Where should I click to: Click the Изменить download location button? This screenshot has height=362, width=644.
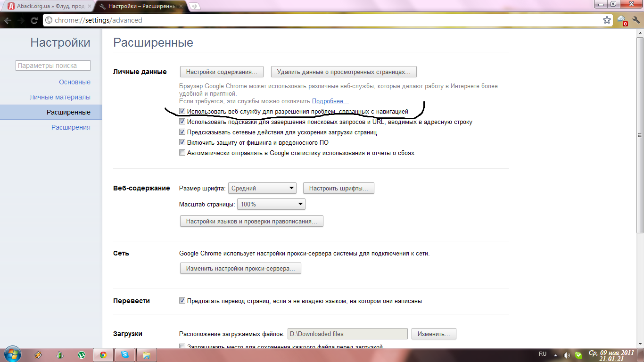[x=434, y=334]
